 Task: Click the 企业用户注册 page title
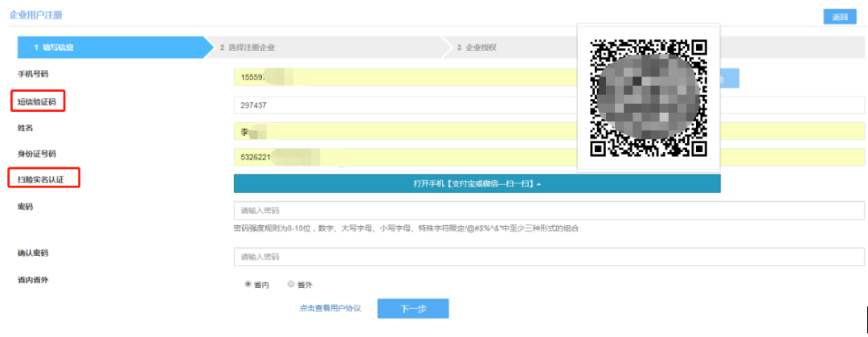[36, 15]
